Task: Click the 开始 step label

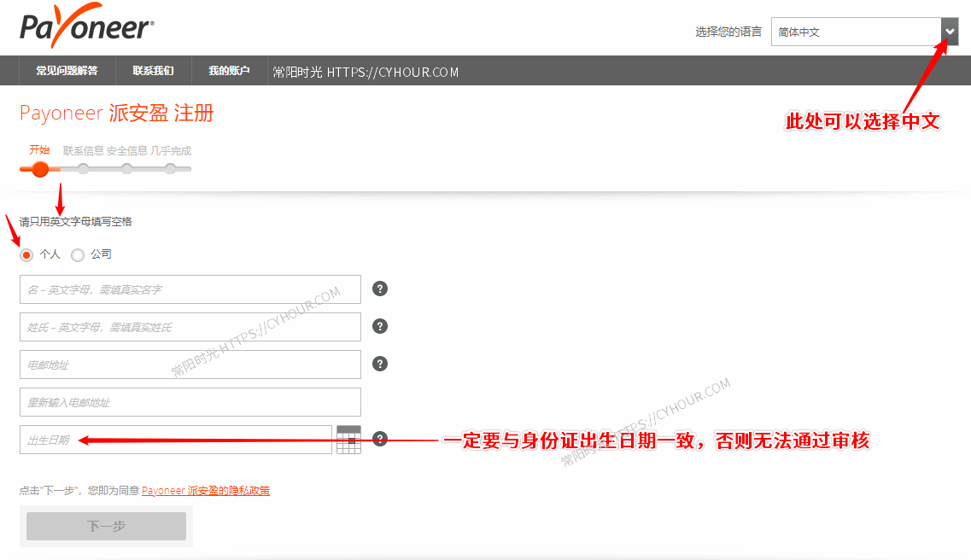Action: [x=39, y=149]
